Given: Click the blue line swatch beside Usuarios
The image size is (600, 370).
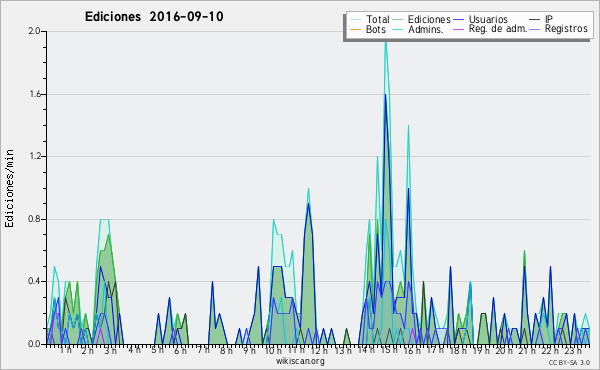Looking at the screenshot, I should coord(458,20).
